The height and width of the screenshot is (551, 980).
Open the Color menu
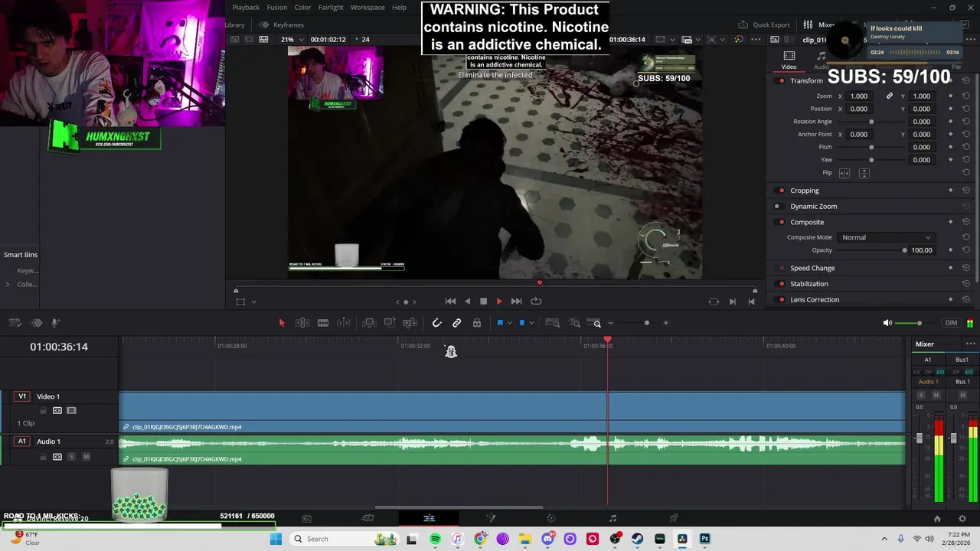click(302, 8)
